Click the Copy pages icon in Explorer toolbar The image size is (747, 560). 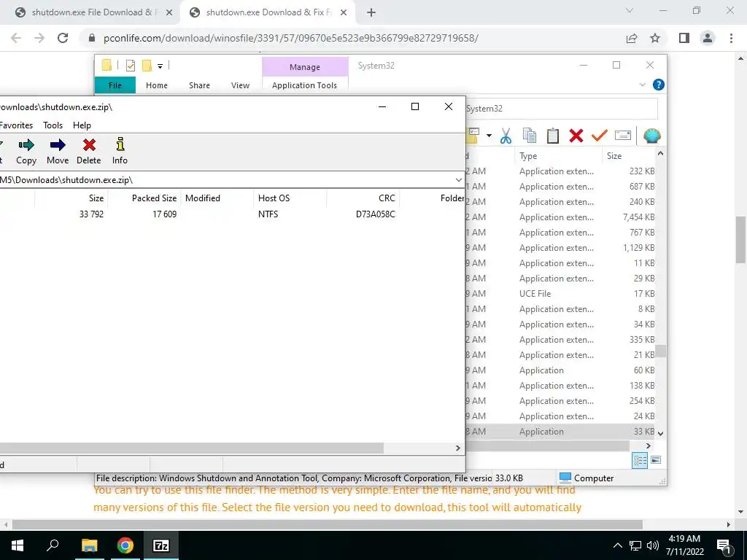[x=530, y=136]
